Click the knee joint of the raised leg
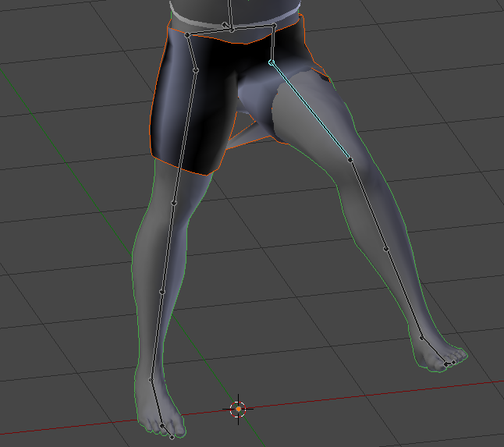Screen dimensions: 504x447 click(x=350, y=160)
